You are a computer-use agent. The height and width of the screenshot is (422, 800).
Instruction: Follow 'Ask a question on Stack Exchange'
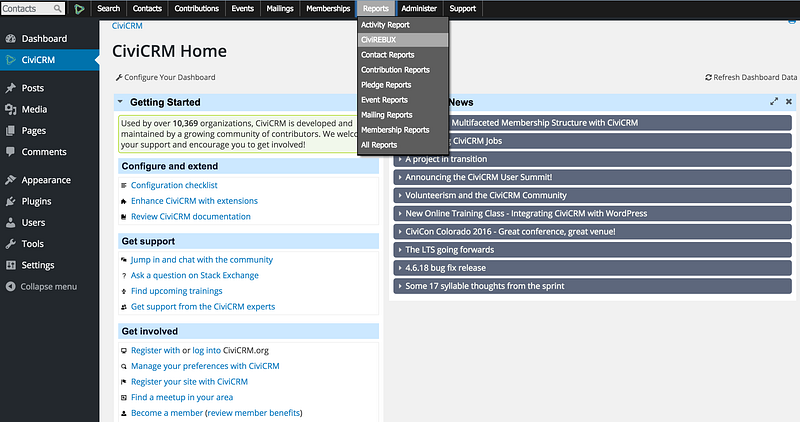(x=194, y=276)
